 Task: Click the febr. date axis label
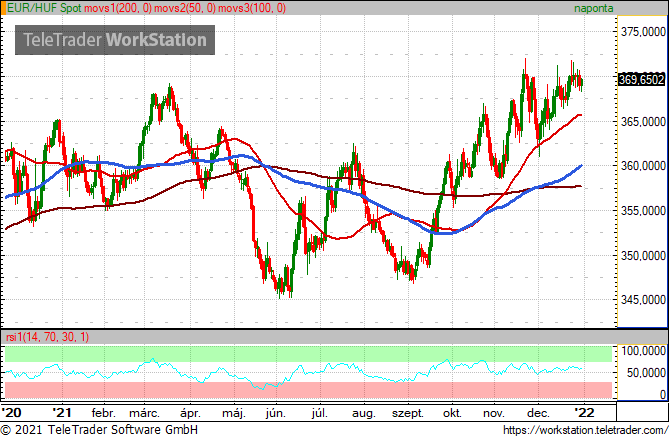coord(104,413)
